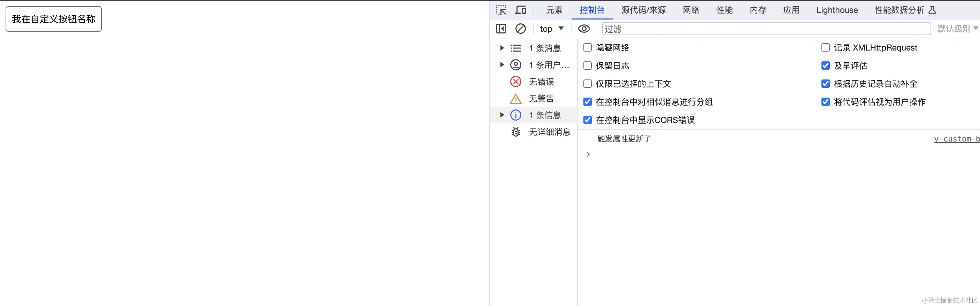Switch to the 元素 tab
The height and width of the screenshot is (306, 980).
point(554,10)
